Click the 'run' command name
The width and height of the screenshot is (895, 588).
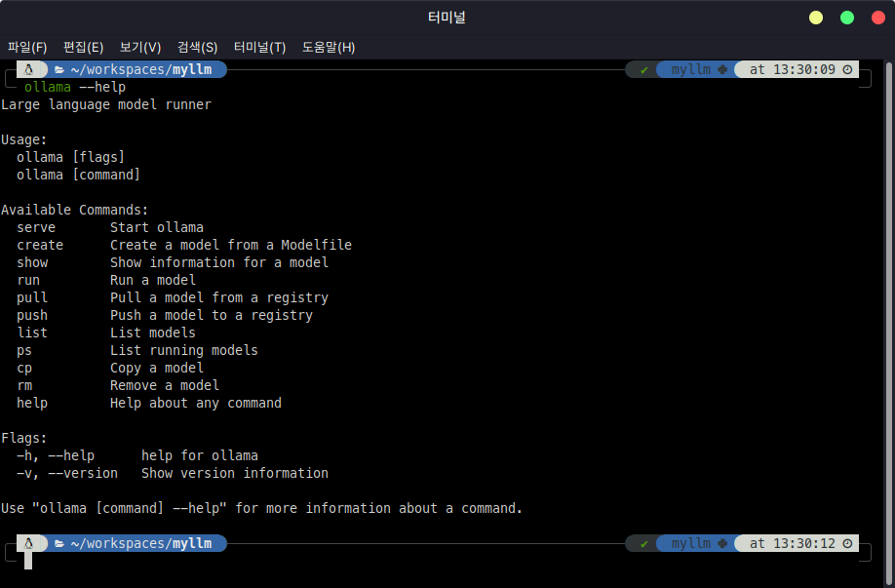click(28, 280)
